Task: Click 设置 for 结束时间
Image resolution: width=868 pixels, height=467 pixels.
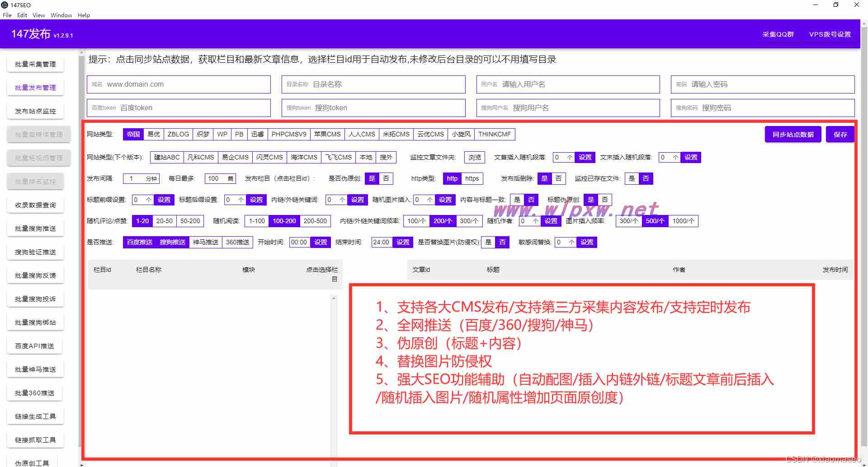Action: [403, 242]
